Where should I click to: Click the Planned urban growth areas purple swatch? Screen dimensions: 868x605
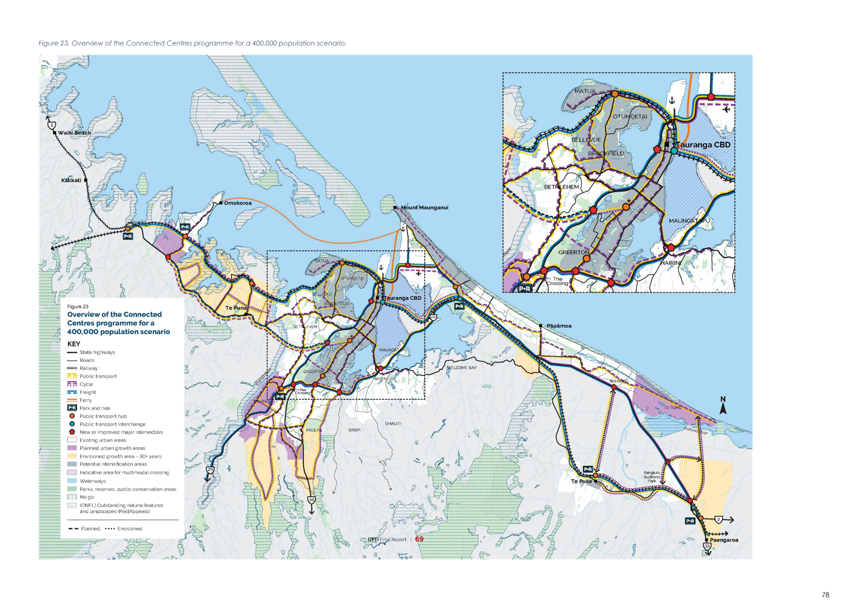tap(72, 448)
